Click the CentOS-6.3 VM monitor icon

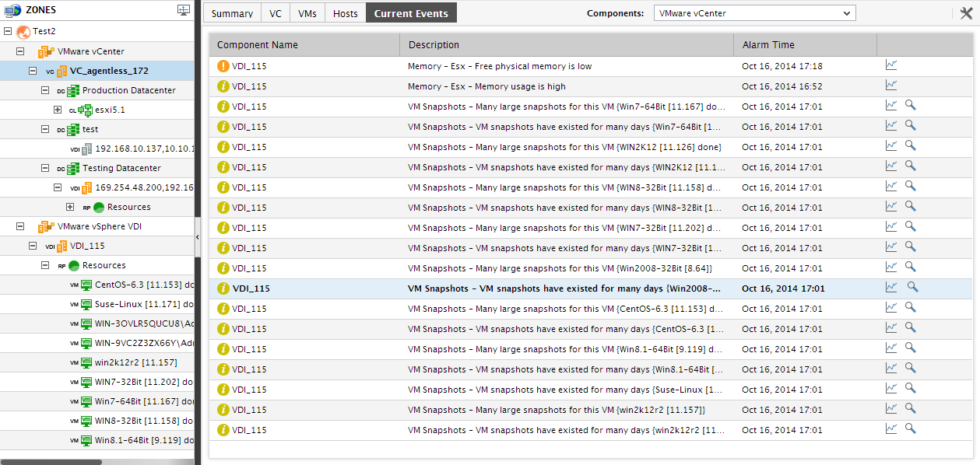(86, 285)
